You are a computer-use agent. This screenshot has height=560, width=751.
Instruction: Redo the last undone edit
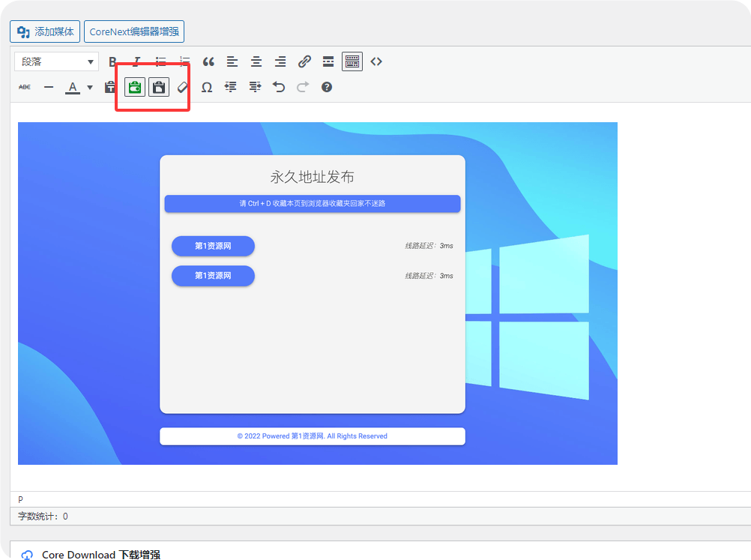303,87
